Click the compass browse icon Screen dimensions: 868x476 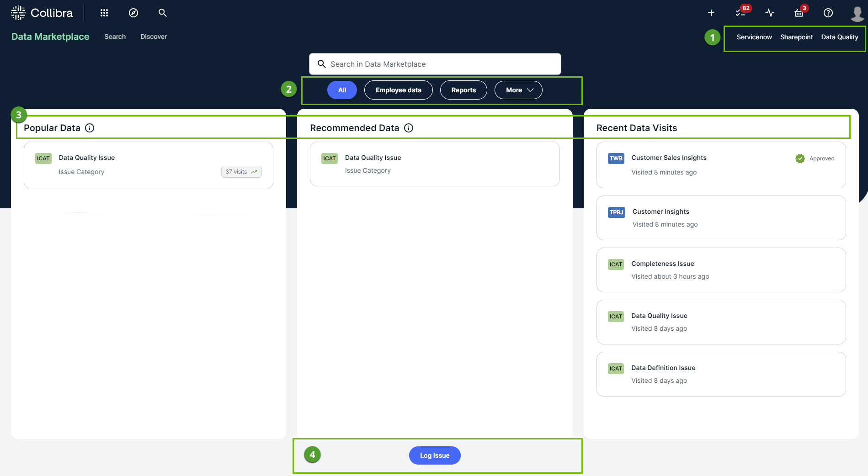tap(133, 13)
